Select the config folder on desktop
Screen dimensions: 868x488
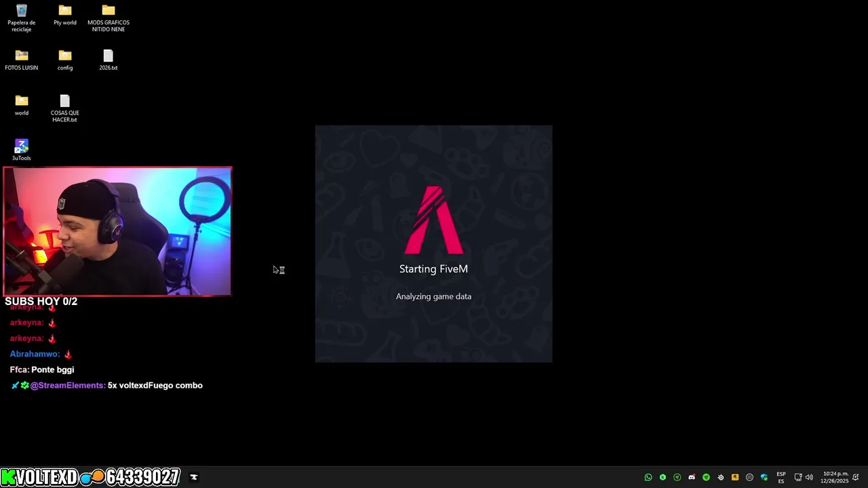65,60
